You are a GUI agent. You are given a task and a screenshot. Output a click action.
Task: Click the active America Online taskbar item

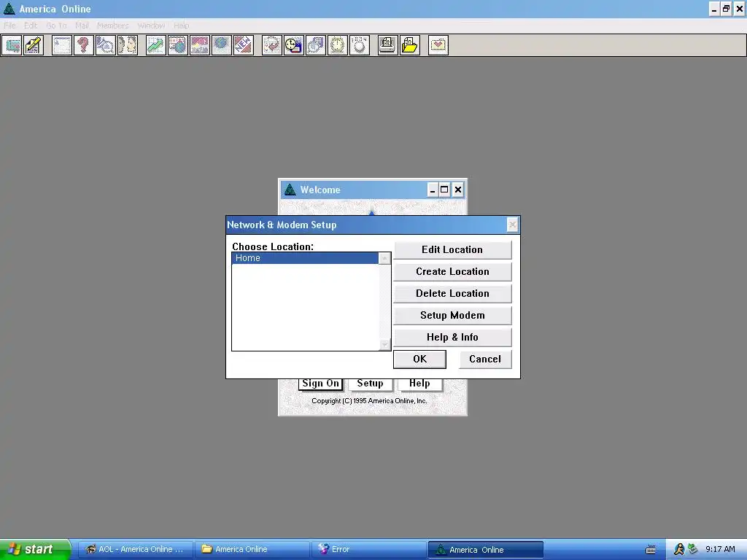485,550
